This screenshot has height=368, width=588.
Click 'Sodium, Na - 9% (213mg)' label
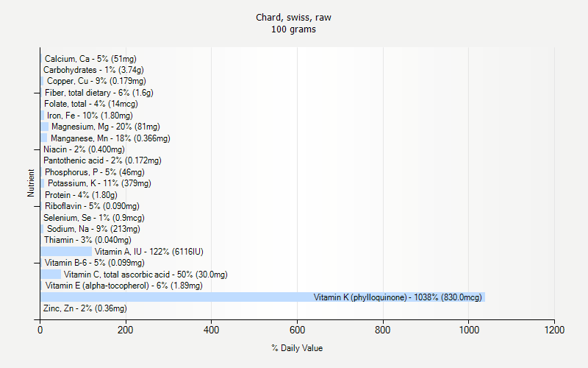pos(93,229)
